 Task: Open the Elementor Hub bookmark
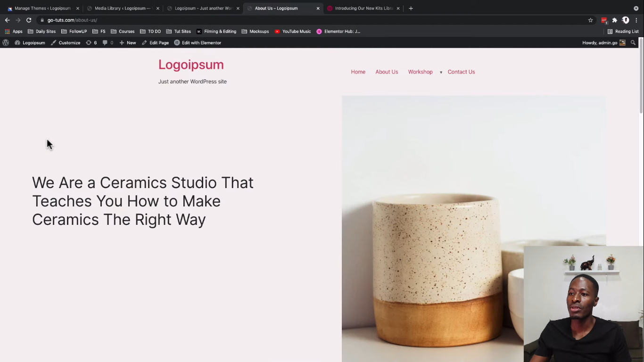(x=339, y=32)
